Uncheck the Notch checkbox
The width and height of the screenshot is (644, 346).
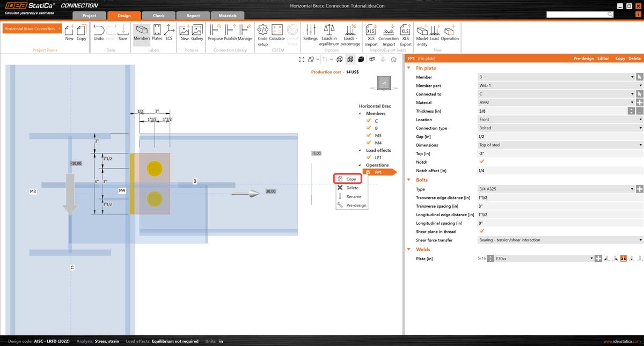tap(481, 162)
